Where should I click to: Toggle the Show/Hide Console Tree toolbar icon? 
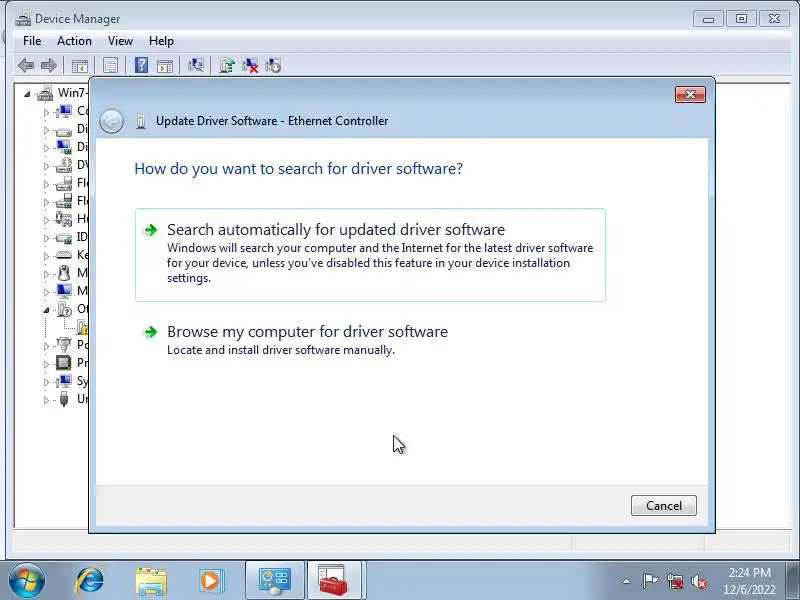pos(80,65)
